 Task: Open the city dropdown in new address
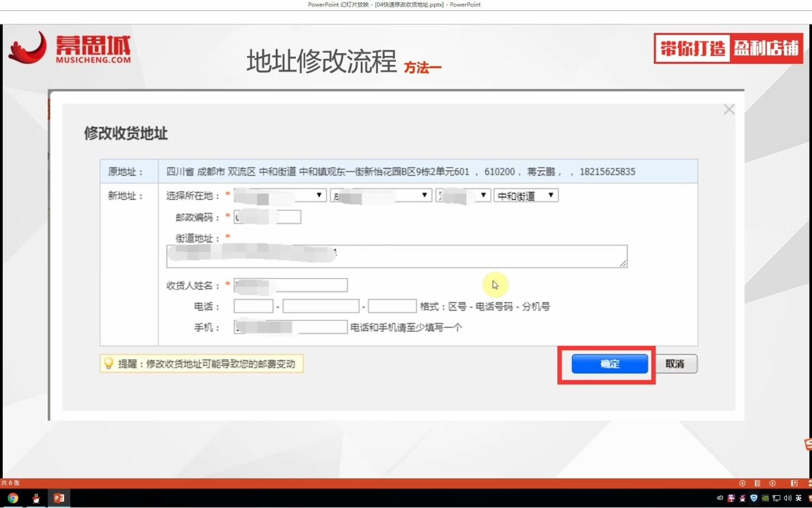(381, 195)
